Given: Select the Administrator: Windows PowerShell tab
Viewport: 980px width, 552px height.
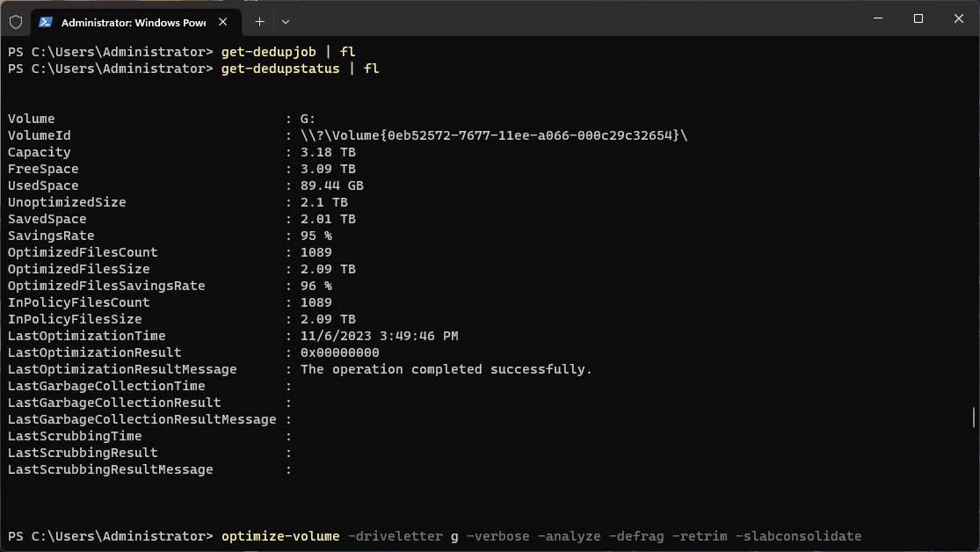Looking at the screenshot, I should tap(132, 21).
